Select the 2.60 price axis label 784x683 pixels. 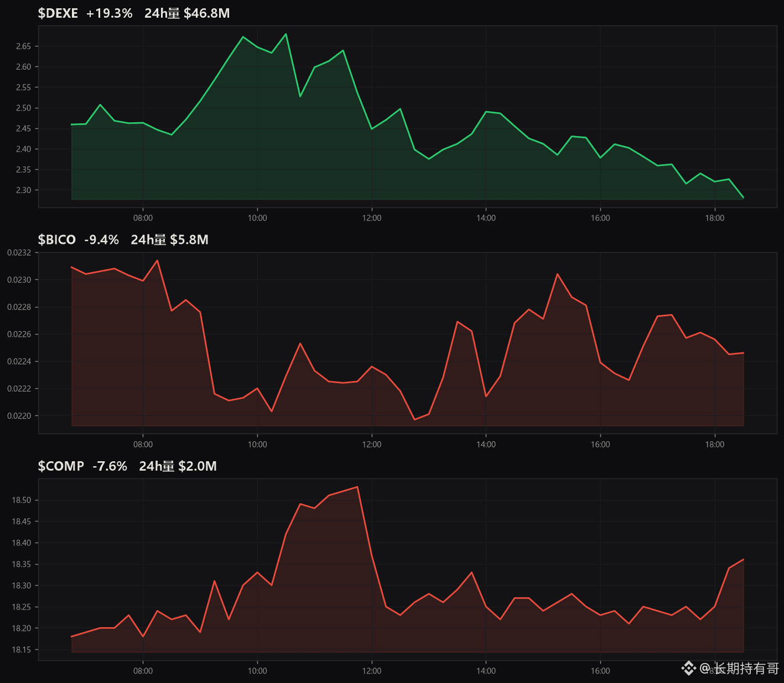pos(24,67)
